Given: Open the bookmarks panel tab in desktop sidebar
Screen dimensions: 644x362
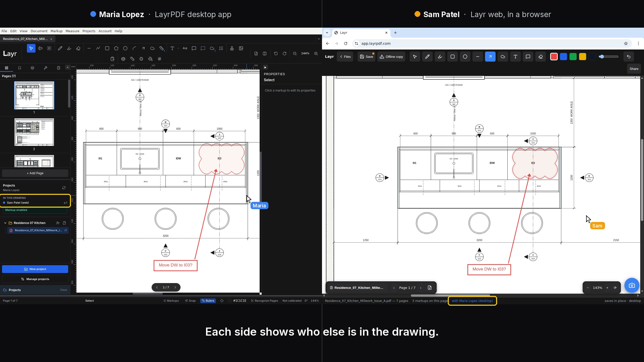Looking at the screenshot, I should [x=19, y=68].
